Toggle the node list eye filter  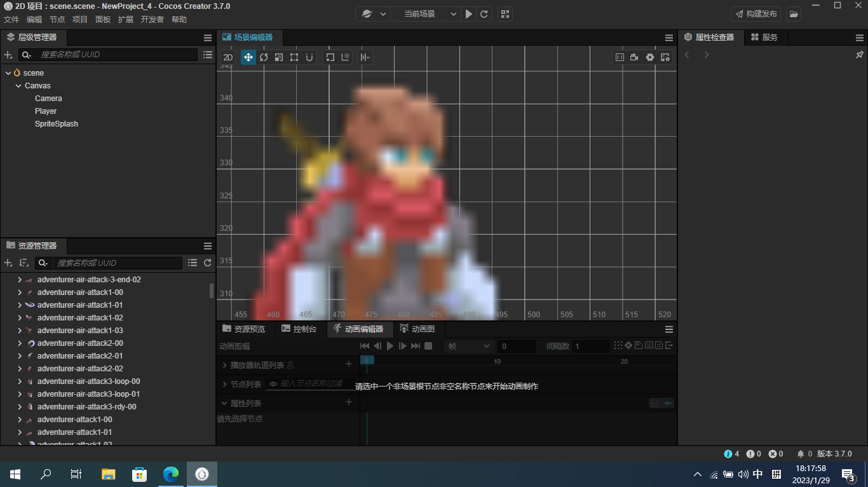click(273, 384)
